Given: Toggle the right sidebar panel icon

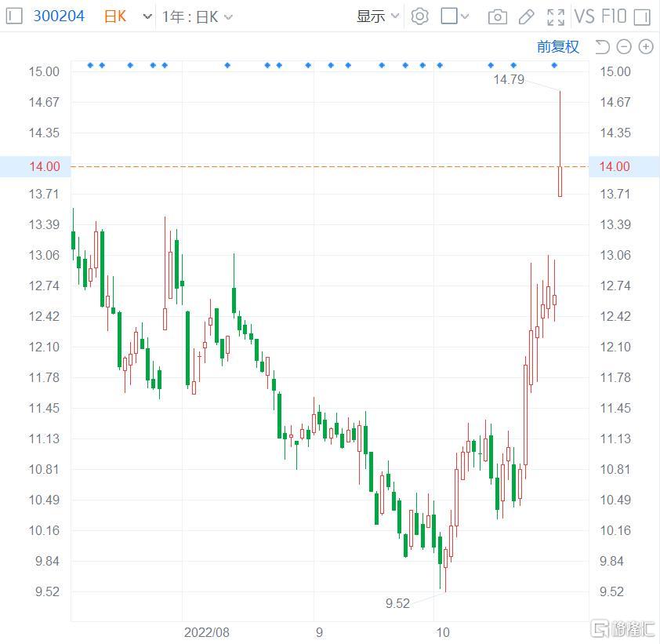Looking at the screenshot, I should 642,17.
